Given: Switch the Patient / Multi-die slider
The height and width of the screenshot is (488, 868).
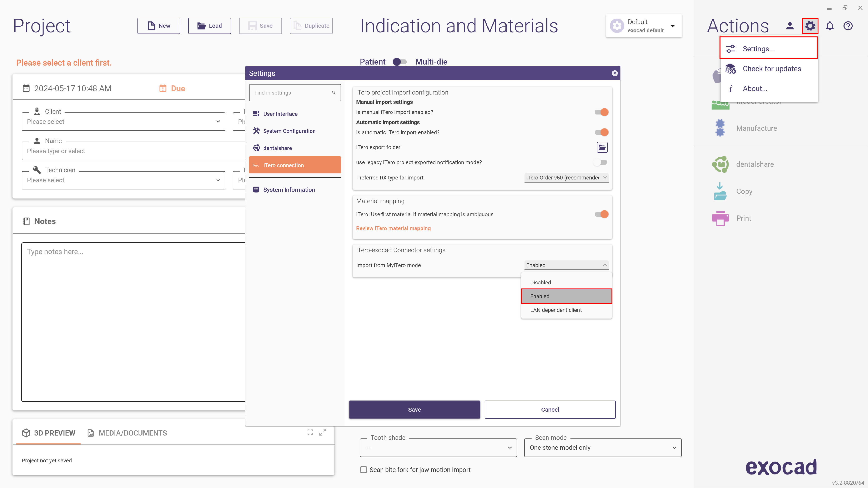Looking at the screenshot, I should (x=400, y=62).
